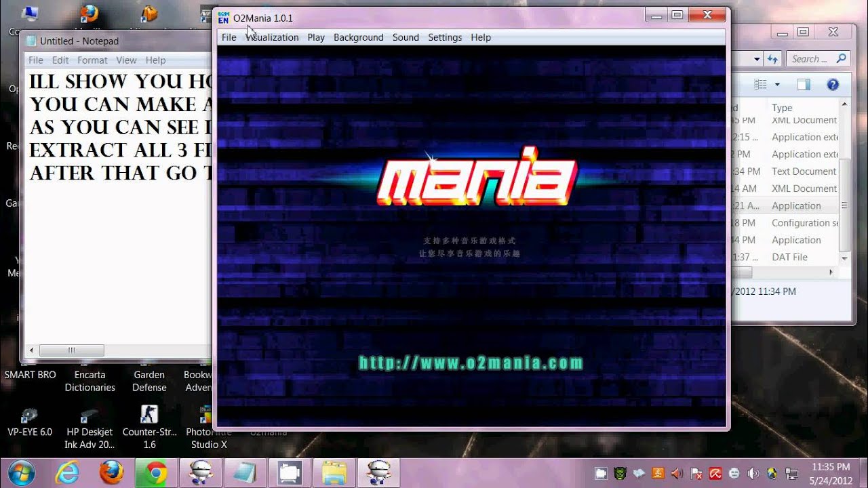
Task: Click the Explorer refresh button
Action: (772, 60)
